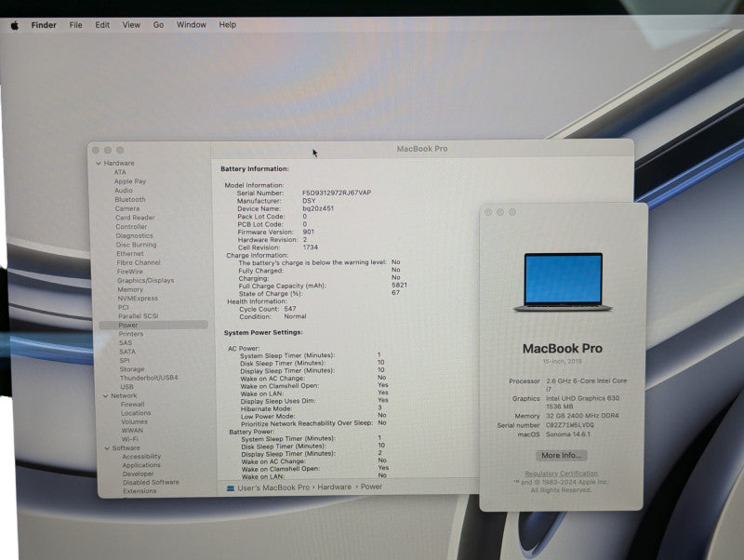Select Firewall under Network
Image resolution: width=744 pixels, height=560 pixels.
[x=132, y=405]
